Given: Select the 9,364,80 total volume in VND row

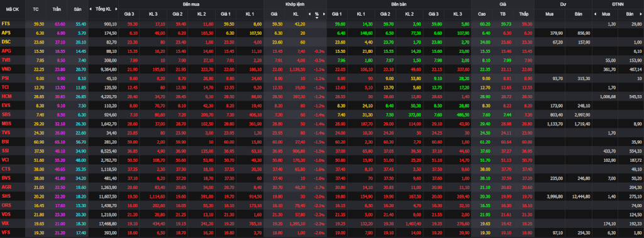Looking at the screenshot, I should click(x=108, y=69).
